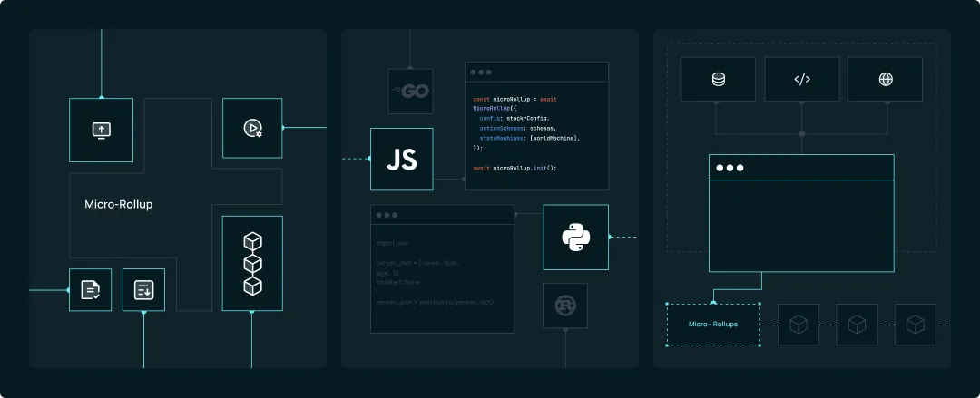
Task: Click the document with checkmark icon
Action: (x=90, y=290)
